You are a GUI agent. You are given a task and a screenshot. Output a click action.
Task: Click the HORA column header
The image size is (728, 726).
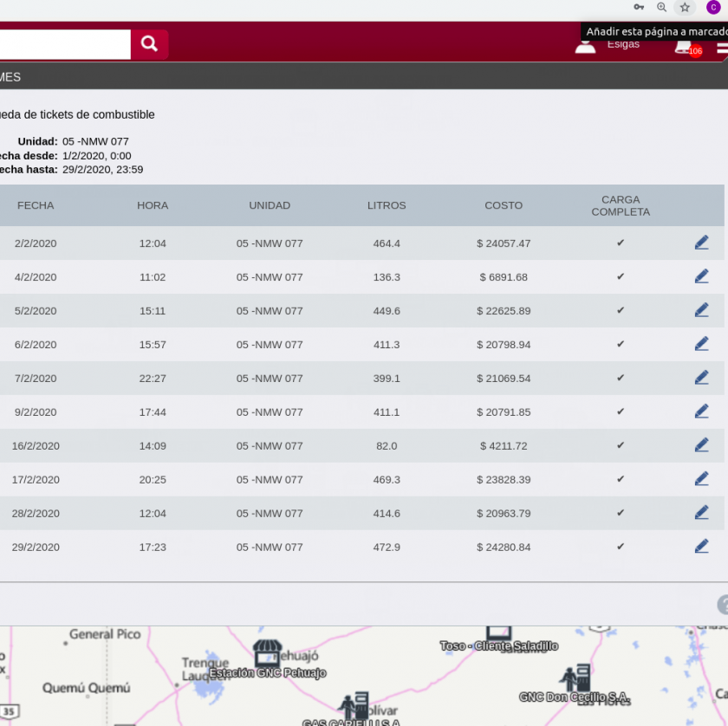(153, 206)
